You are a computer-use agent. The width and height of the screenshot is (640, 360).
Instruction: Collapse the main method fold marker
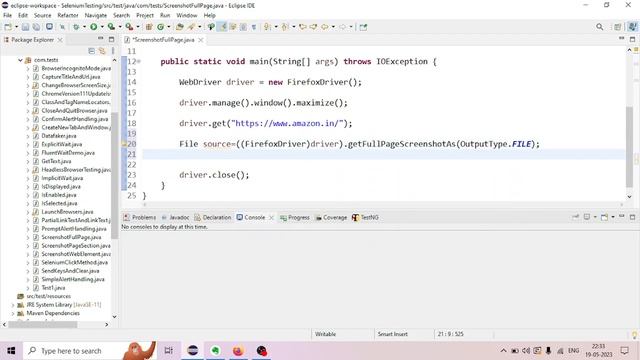click(139, 62)
